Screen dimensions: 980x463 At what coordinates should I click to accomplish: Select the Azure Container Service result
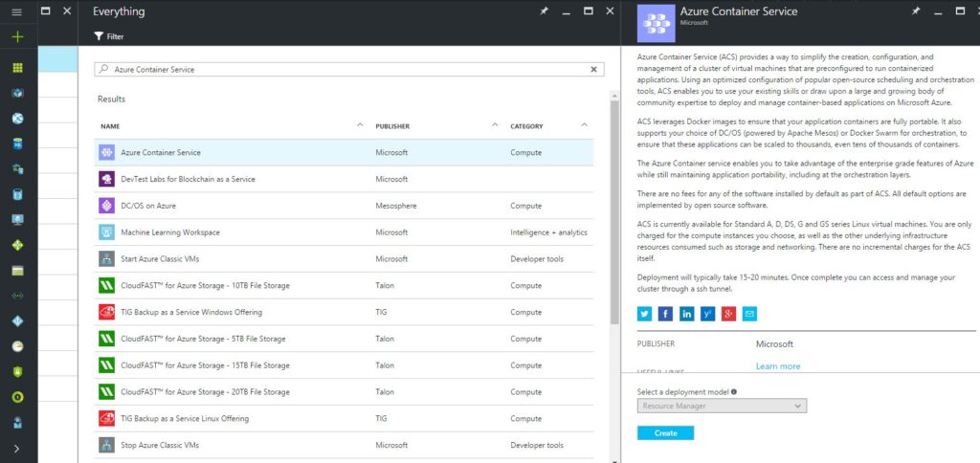tap(344, 152)
